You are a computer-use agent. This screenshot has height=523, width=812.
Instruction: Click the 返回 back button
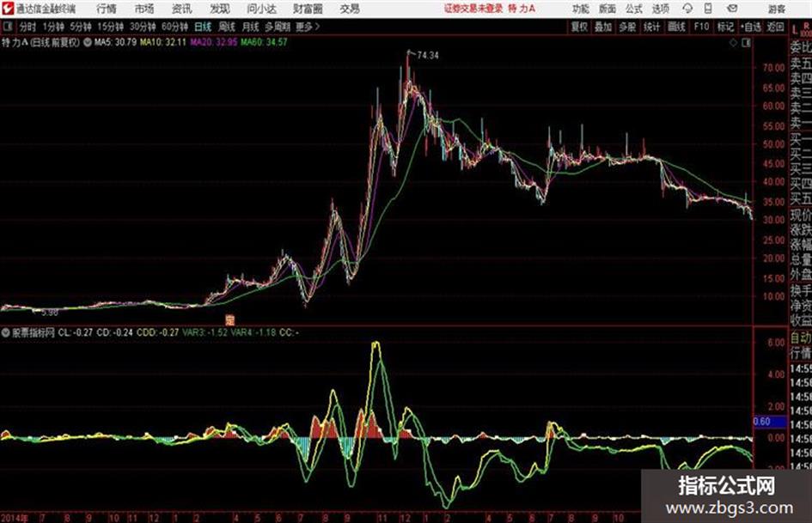click(775, 27)
